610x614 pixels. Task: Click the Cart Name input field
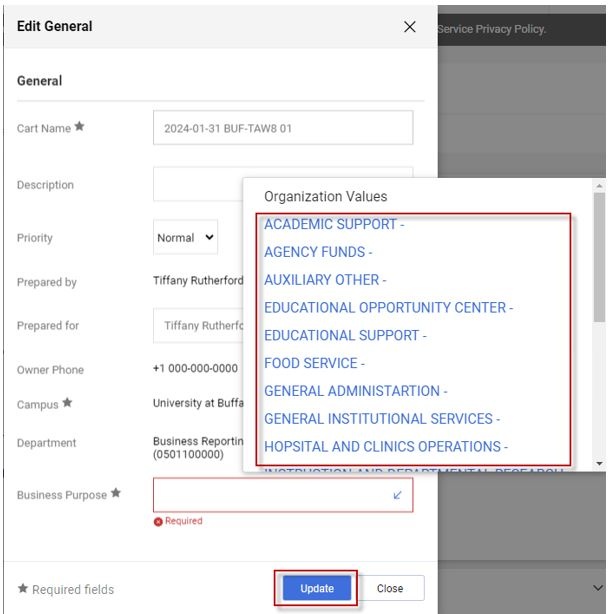[x=282, y=128]
